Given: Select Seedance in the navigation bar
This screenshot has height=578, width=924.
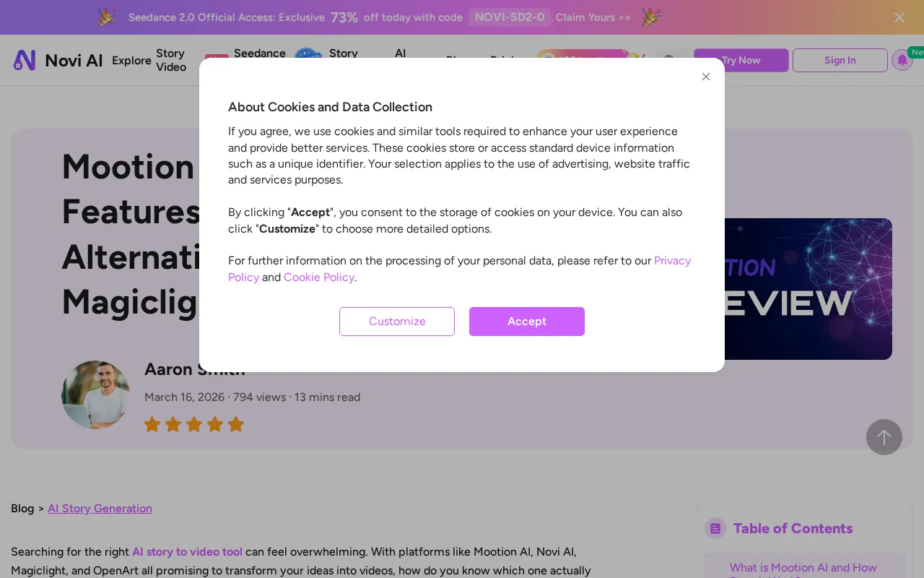Looking at the screenshot, I should (x=260, y=53).
